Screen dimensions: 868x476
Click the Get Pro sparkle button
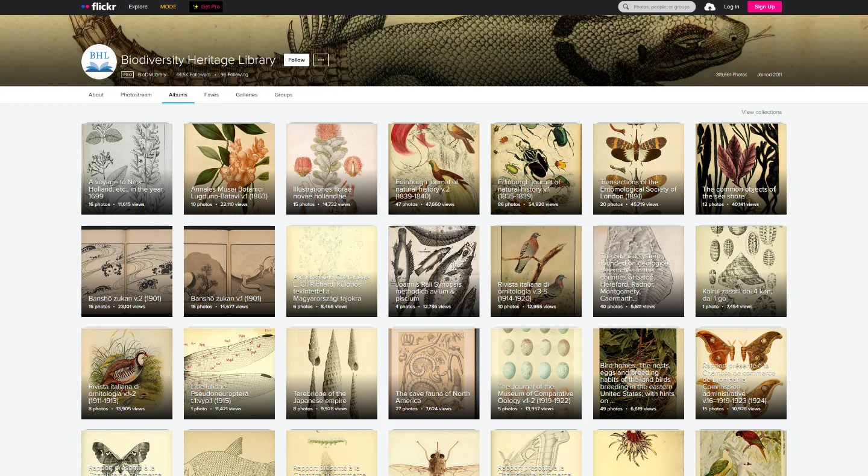[x=206, y=7]
